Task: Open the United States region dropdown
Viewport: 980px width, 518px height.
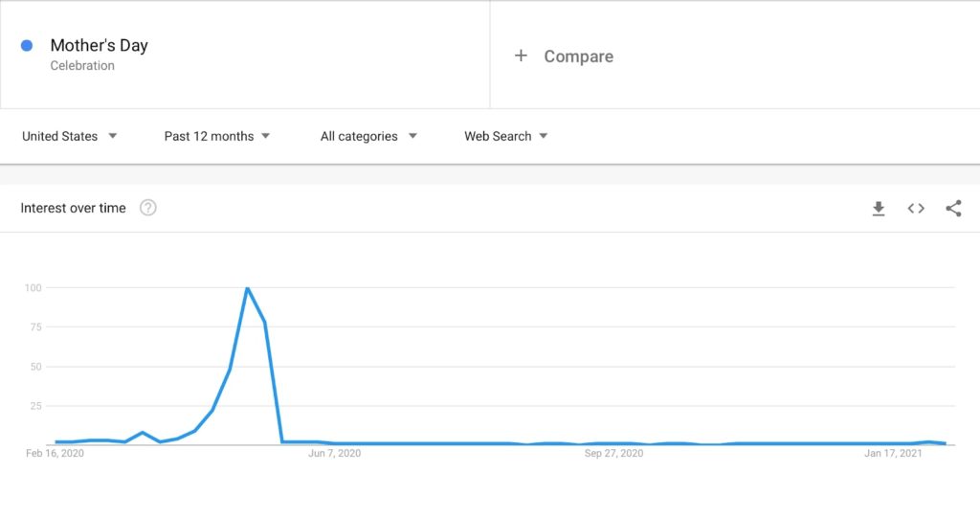Action: point(69,136)
